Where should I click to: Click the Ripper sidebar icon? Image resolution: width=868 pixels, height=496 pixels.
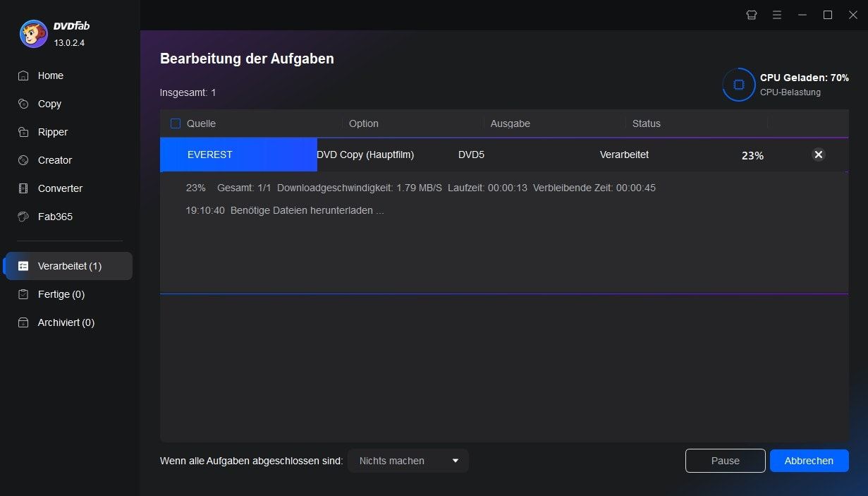24,132
